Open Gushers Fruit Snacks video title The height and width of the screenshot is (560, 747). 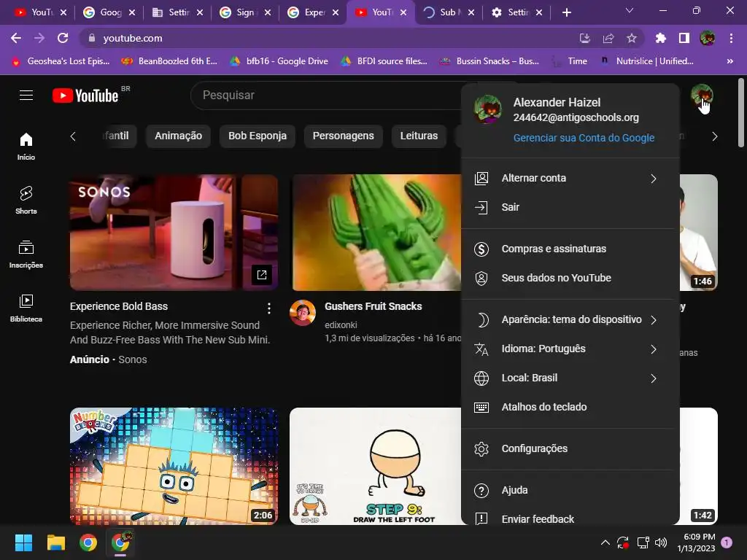[x=373, y=306]
